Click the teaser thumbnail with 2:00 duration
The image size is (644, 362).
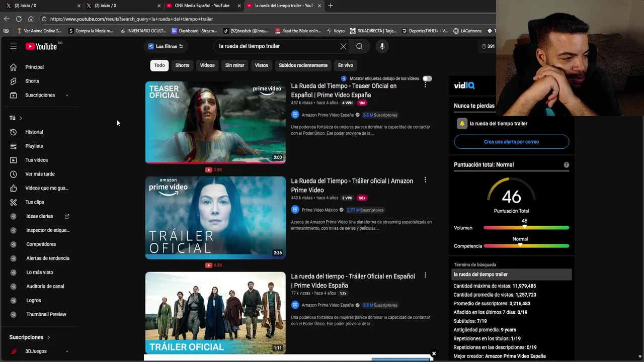click(215, 123)
